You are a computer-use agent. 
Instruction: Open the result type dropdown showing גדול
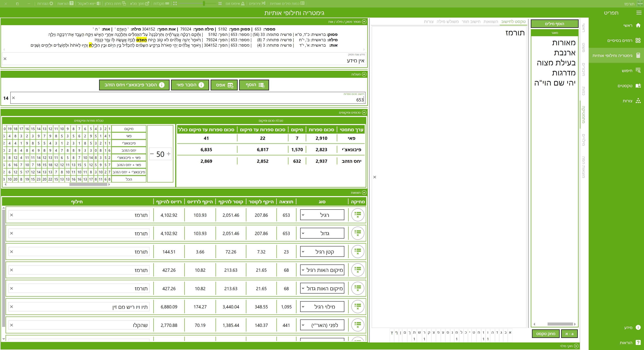tap(322, 233)
